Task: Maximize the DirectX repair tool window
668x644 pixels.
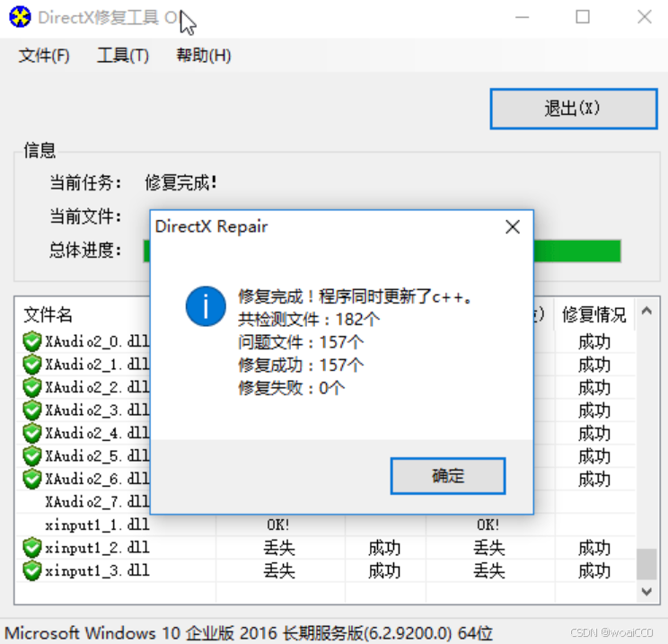Action: click(583, 17)
